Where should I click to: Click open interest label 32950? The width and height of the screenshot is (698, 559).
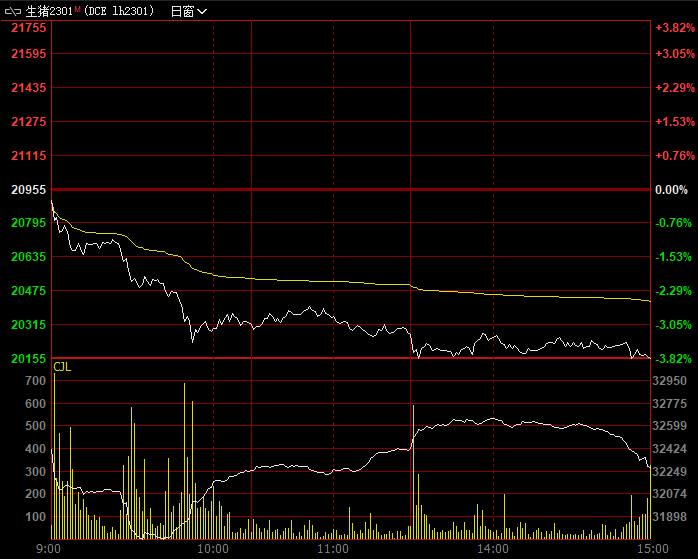coord(670,381)
